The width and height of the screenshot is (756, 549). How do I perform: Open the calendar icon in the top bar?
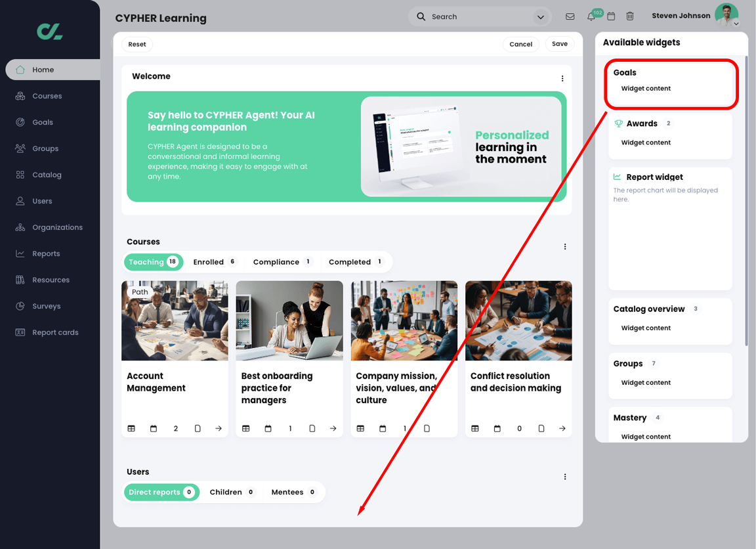[611, 16]
